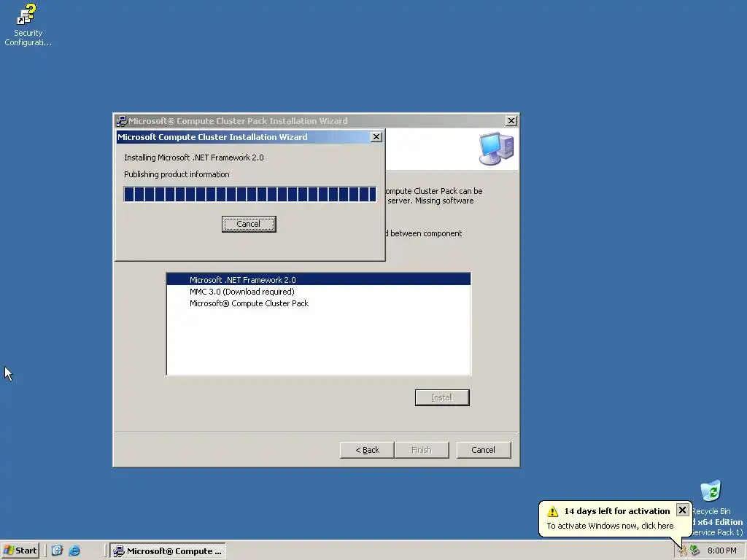
Task: Cancel the Compute Cluster Pack Installation Wizard
Action: point(484,450)
